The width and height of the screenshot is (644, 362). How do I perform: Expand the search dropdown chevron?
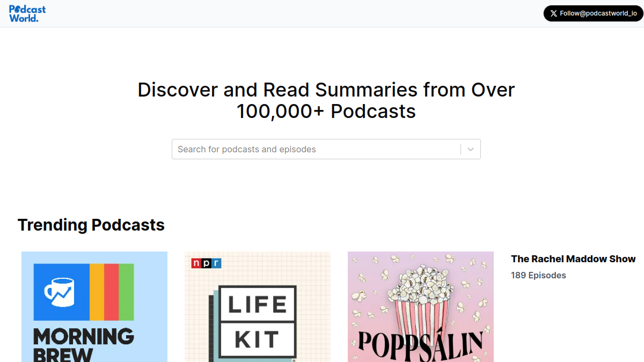[x=471, y=149]
